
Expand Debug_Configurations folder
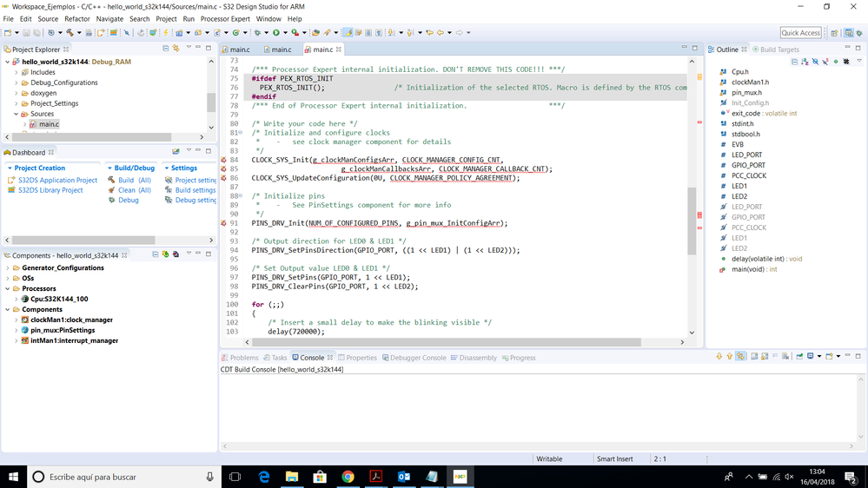16,83
